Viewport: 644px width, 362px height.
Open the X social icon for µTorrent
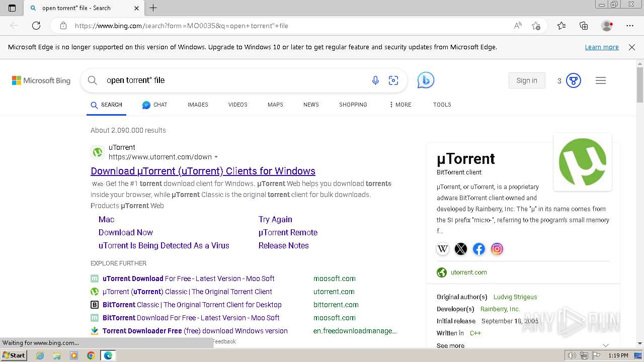point(461,249)
